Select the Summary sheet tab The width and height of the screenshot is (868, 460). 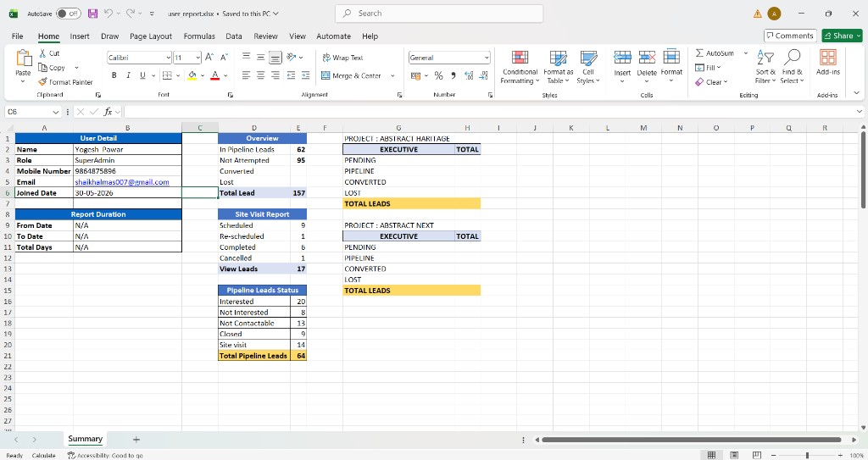click(86, 439)
